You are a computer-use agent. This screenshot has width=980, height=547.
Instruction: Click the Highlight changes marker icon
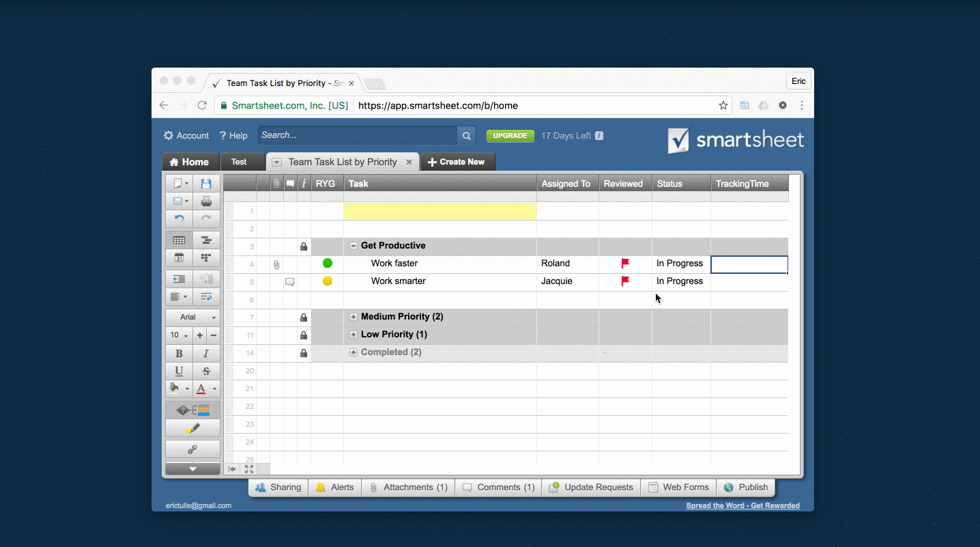(x=192, y=428)
